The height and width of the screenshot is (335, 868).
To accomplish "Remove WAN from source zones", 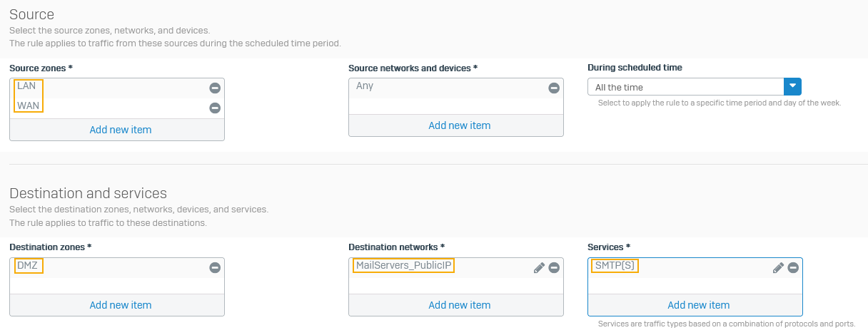I will pos(215,108).
